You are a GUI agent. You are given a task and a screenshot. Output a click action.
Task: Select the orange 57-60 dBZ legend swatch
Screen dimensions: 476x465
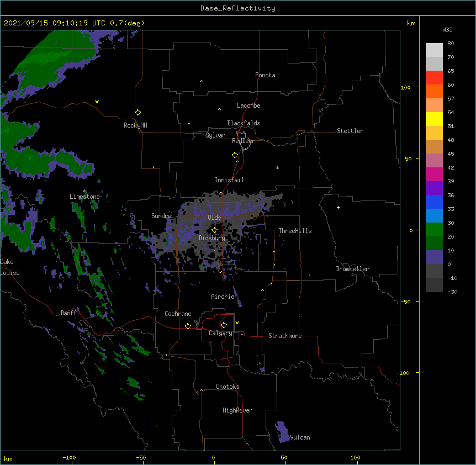pyautogui.click(x=434, y=91)
